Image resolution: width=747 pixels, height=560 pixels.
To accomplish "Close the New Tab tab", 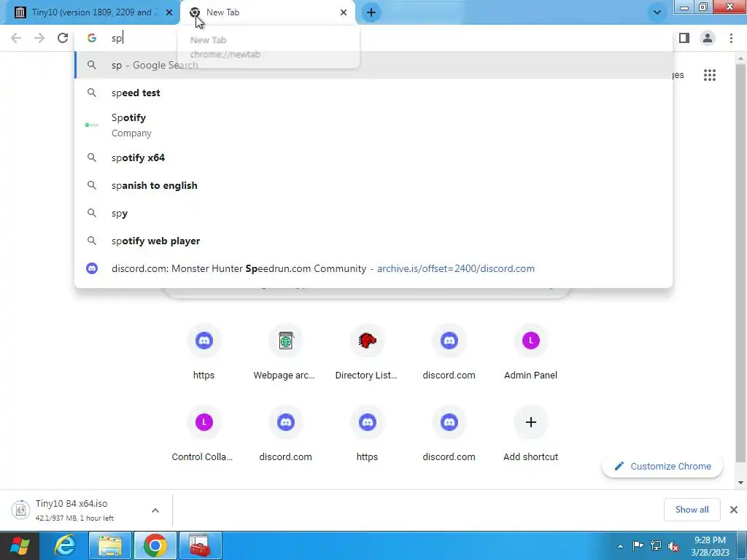I will [344, 12].
